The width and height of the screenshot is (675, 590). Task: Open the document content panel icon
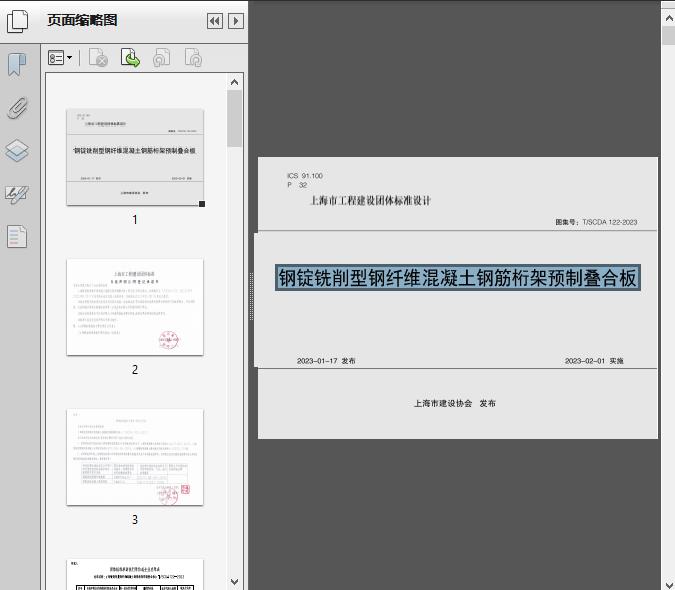(x=17, y=236)
